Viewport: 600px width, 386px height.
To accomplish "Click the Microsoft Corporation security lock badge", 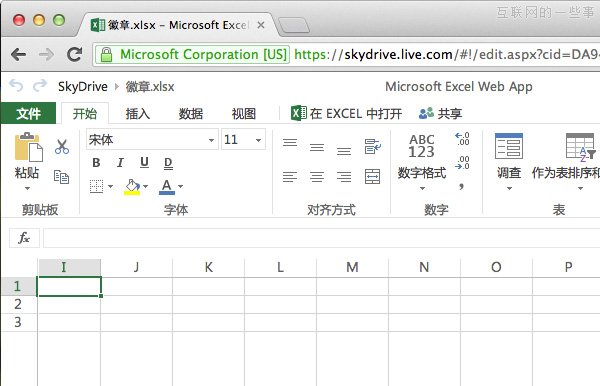I will coord(192,55).
